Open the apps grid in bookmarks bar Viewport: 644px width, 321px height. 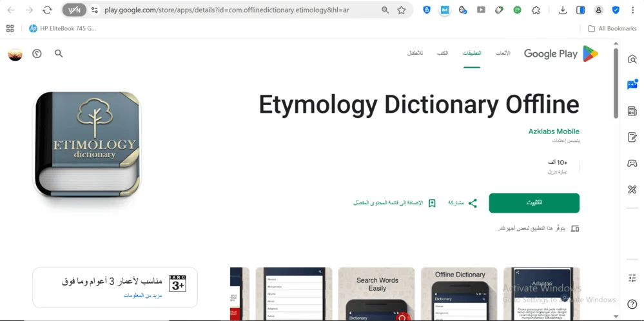pyautogui.click(x=10, y=28)
